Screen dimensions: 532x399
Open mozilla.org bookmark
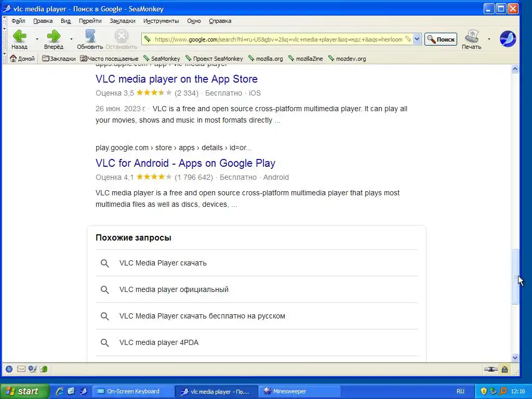click(x=265, y=58)
